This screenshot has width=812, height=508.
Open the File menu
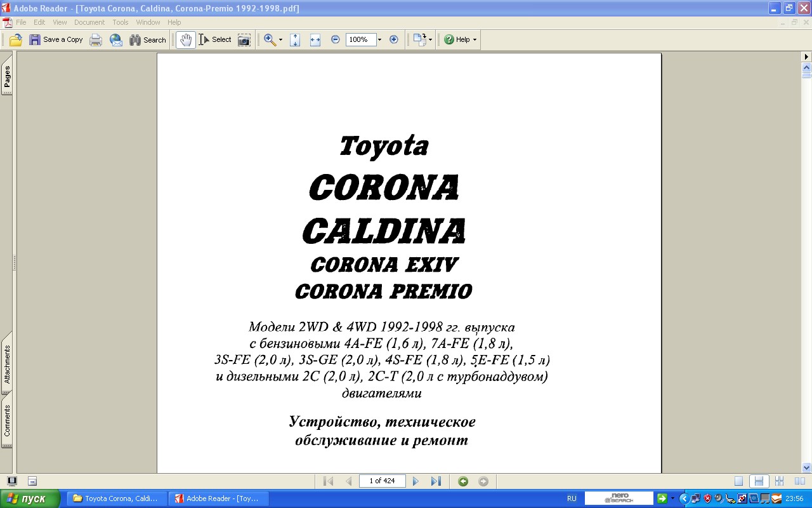[21, 22]
